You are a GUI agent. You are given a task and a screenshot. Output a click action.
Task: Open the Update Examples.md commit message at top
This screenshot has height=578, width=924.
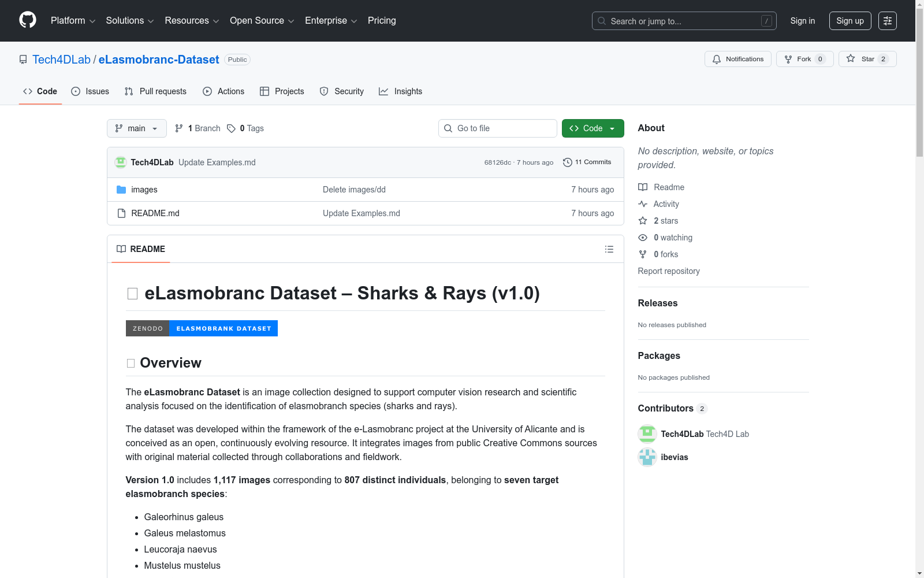tap(217, 162)
